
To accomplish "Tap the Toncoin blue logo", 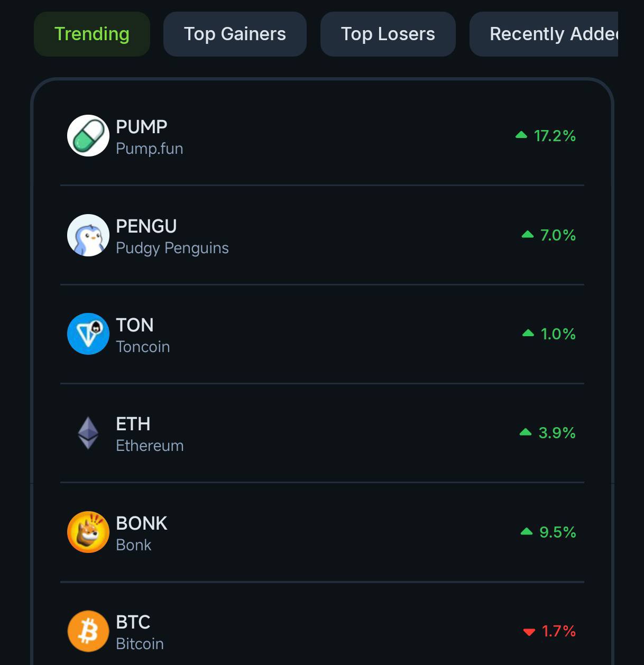I will 88,334.
